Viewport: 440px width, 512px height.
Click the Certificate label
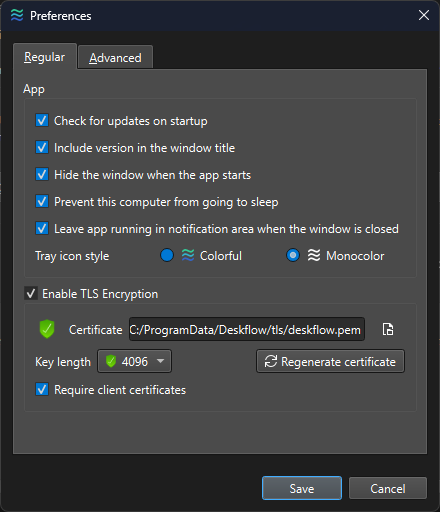(x=96, y=330)
